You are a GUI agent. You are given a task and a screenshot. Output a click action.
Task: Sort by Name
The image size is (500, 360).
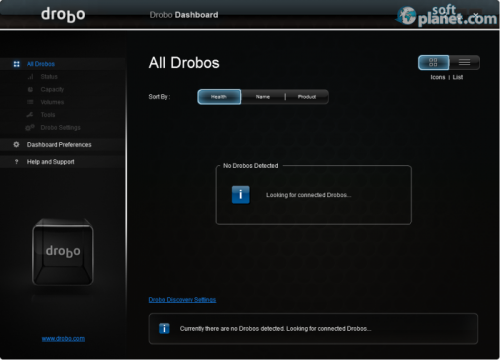263,97
